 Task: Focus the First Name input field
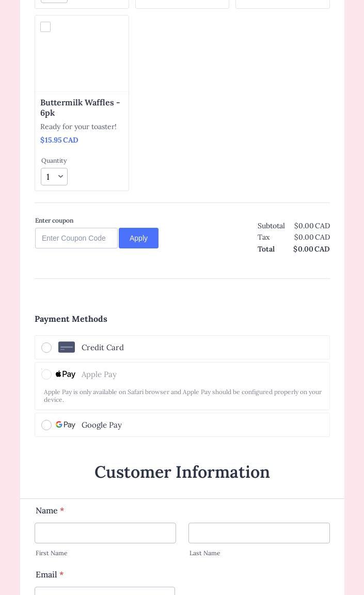click(105, 533)
